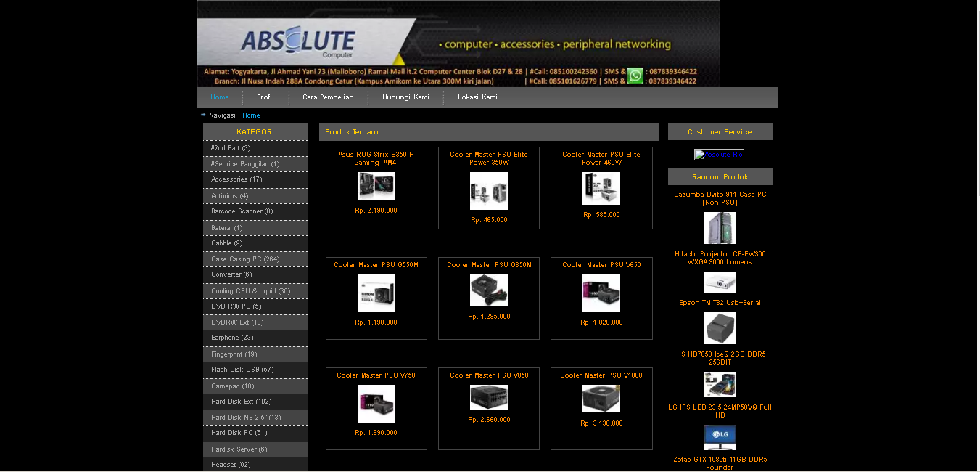
Task: Click the WhatsApp icon in header banner
Action: [x=635, y=76]
